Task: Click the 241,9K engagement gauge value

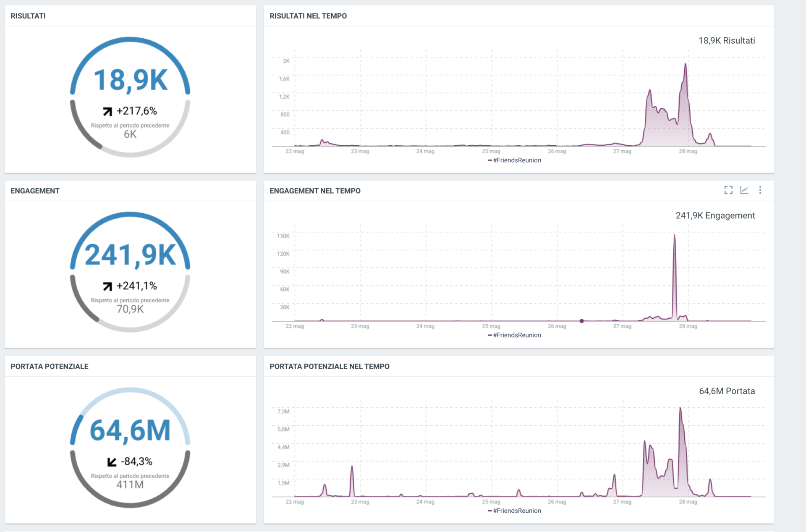Action: point(131,255)
